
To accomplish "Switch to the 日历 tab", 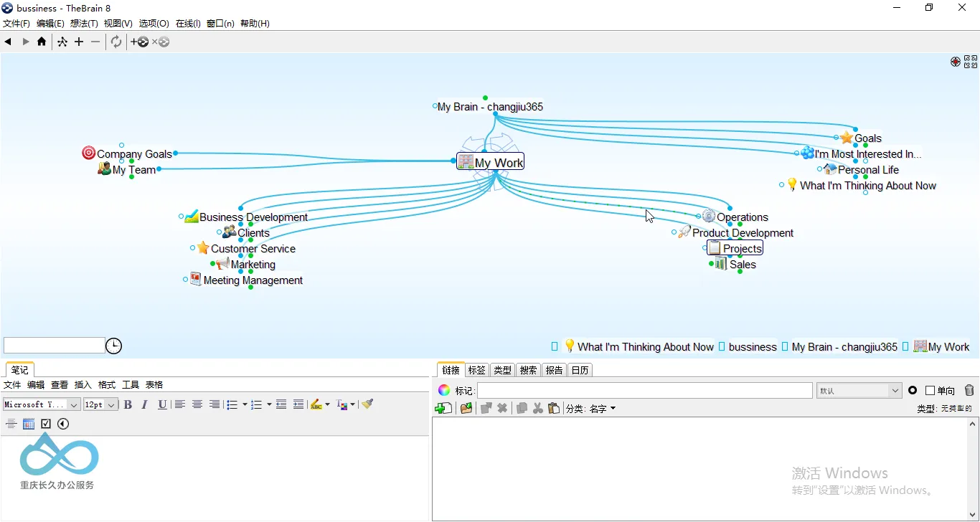I will 580,370.
